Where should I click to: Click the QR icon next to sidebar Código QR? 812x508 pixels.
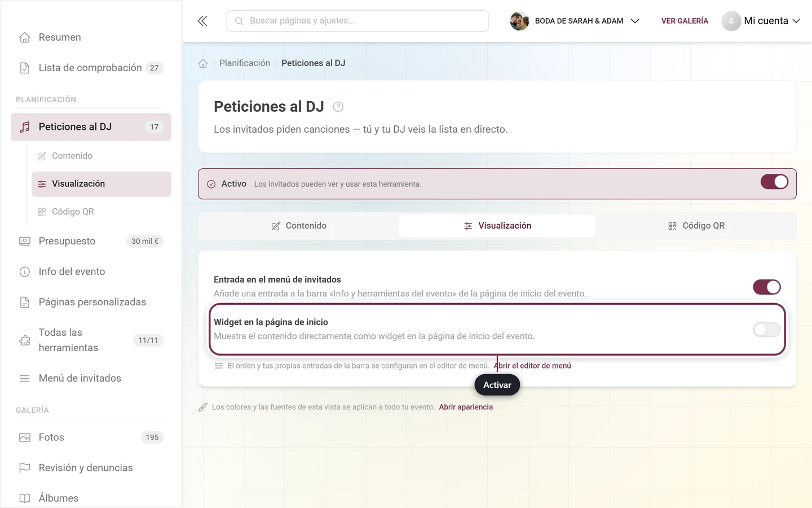pos(42,212)
